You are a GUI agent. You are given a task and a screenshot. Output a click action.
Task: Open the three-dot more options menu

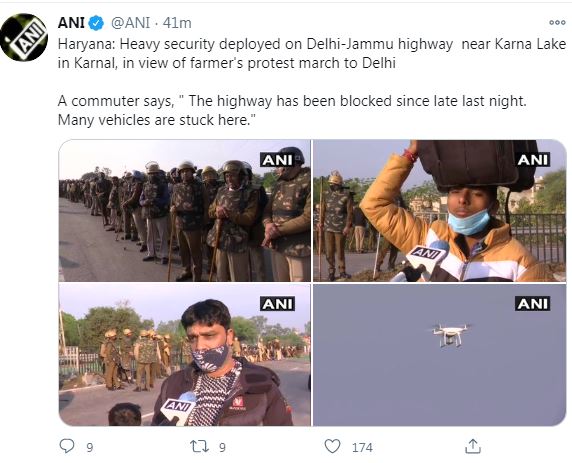pyautogui.click(x=557, y=22)
